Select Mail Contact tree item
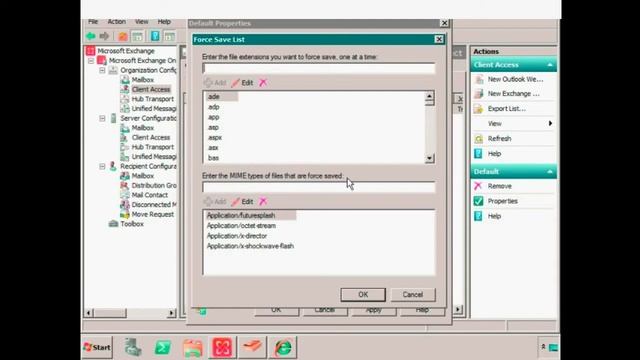Image resolution: width=640 pixels, height=360 pixels. (x=149, y=195)
